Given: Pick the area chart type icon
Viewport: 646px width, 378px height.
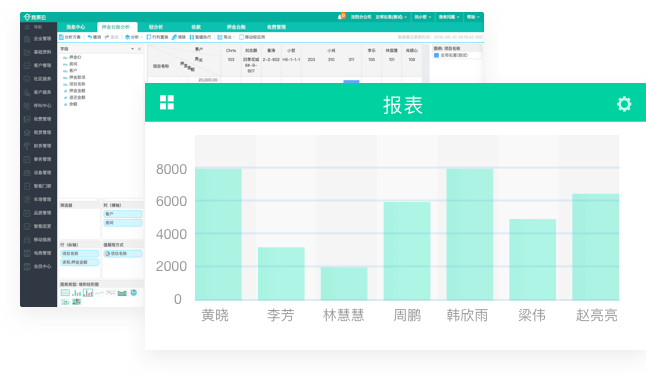Looking at the screenshot, I should [122, 293].
